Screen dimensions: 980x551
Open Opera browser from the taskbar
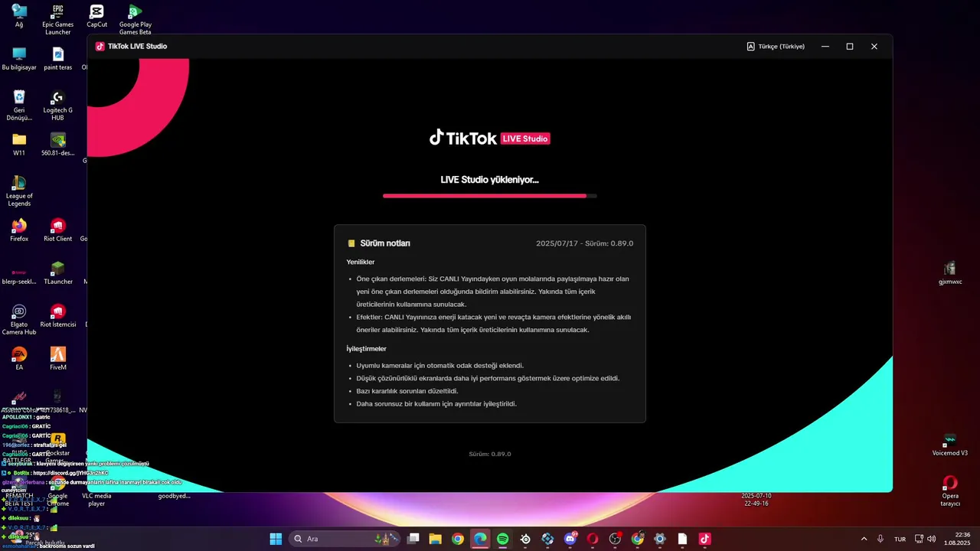pyautogui.click(x=593, y=539)
